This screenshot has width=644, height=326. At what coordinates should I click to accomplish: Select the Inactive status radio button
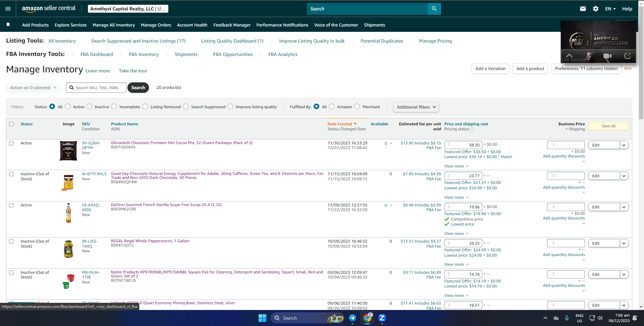click(x=90, y=107)
